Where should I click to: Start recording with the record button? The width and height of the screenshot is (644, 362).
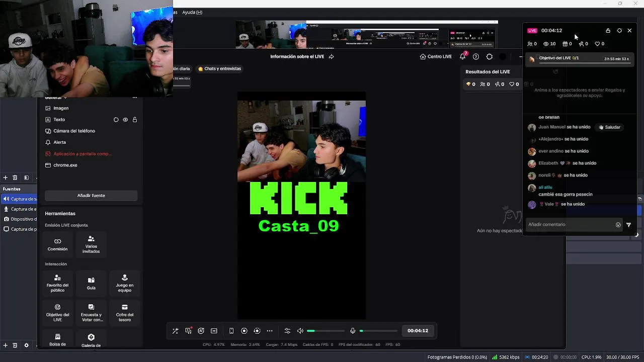coord(244,331)
